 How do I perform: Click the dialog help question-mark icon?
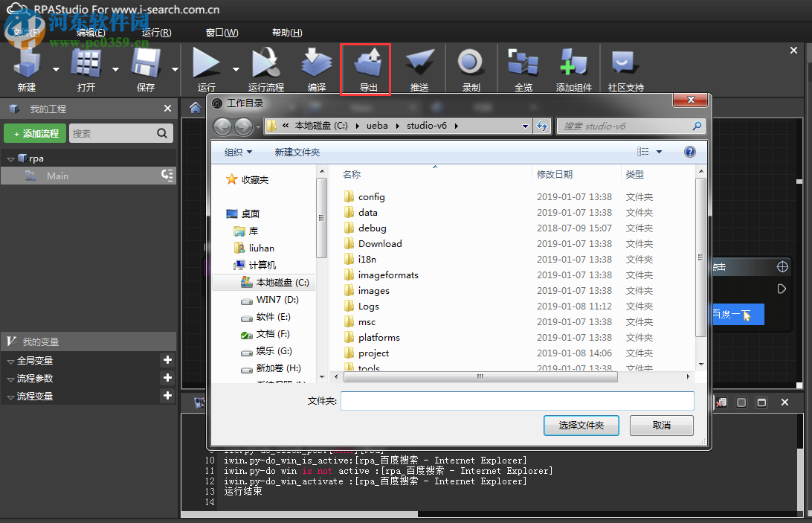coord(690,151)
